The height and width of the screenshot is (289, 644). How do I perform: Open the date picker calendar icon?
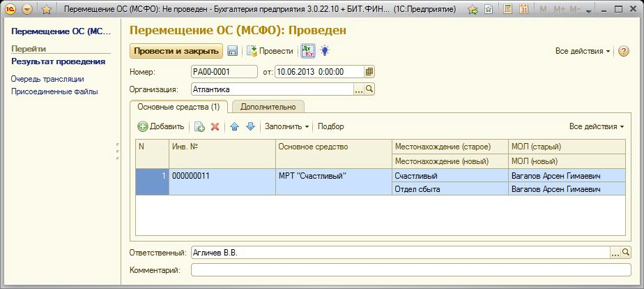[x=369, y=71]
